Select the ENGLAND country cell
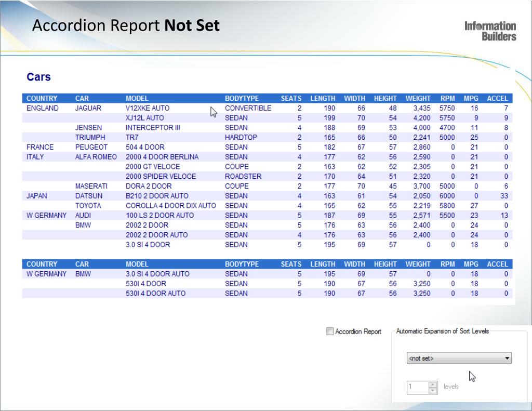 pos(43,108)
